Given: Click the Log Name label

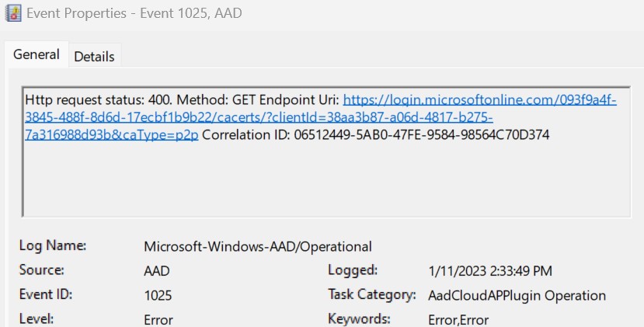Looking at the screenshot, I should (x=53, y=245).
